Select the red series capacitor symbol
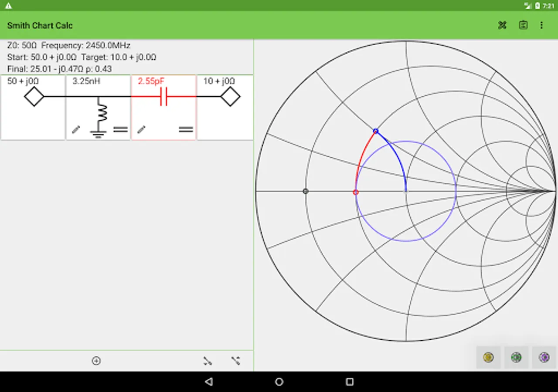 (x=163, y=97)
